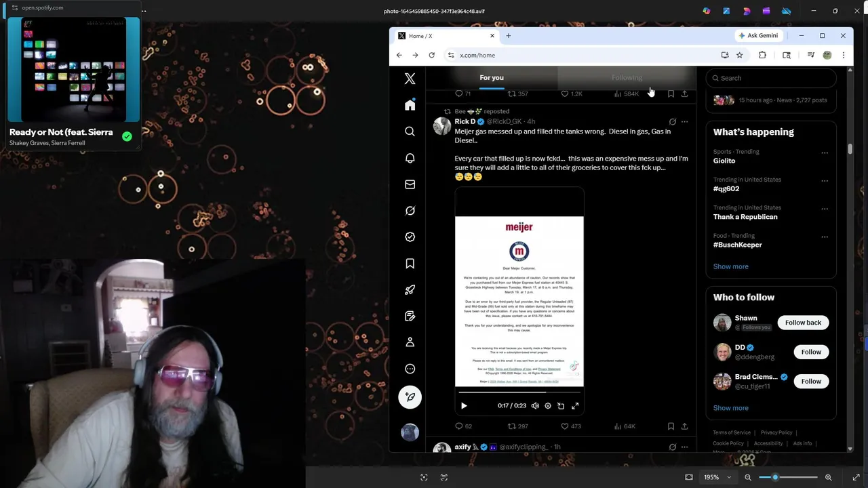Image resolution: width=868 pixels, height=488 pixels.
Task: Install the X app from the address bar
Action: 725,55
